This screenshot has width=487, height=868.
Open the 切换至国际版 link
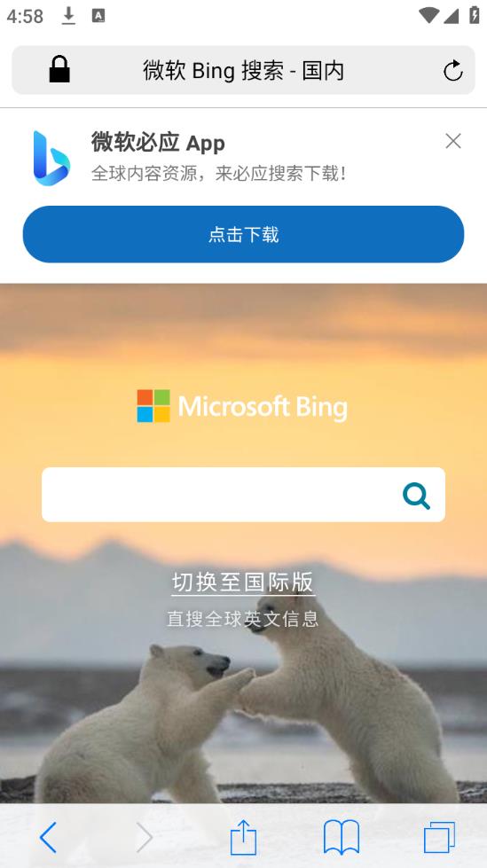(243, 583)
